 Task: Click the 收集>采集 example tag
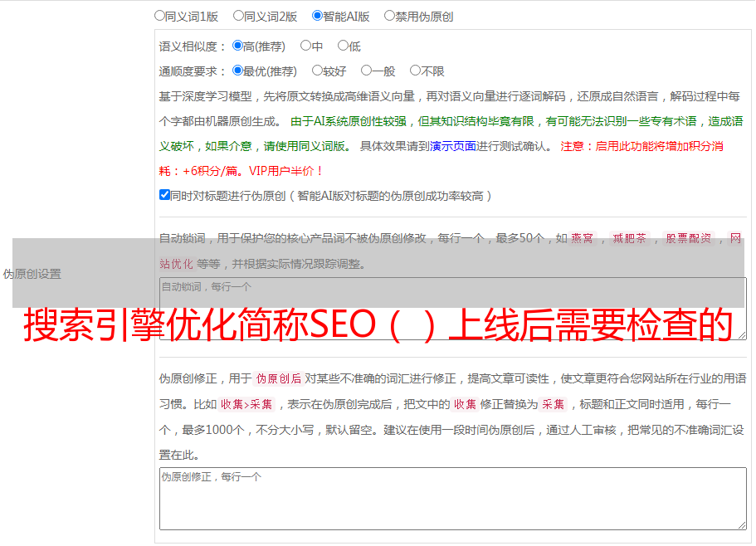pos(246,404)
